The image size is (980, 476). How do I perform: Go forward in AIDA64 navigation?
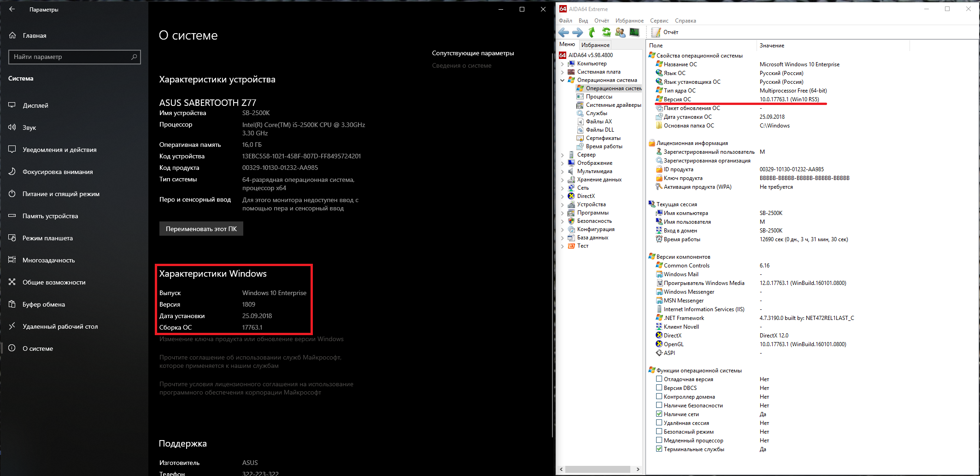click(578, 32)
